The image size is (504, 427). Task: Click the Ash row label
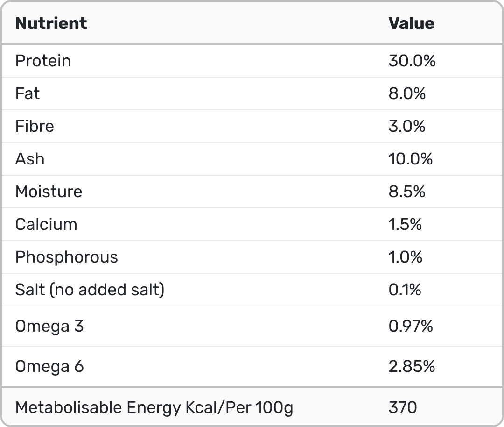click(30, 159)
